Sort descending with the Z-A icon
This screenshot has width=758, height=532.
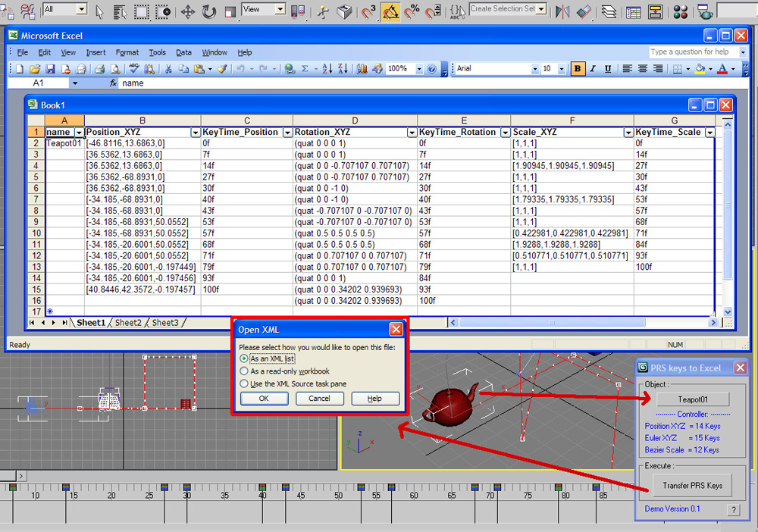(343, 69)
